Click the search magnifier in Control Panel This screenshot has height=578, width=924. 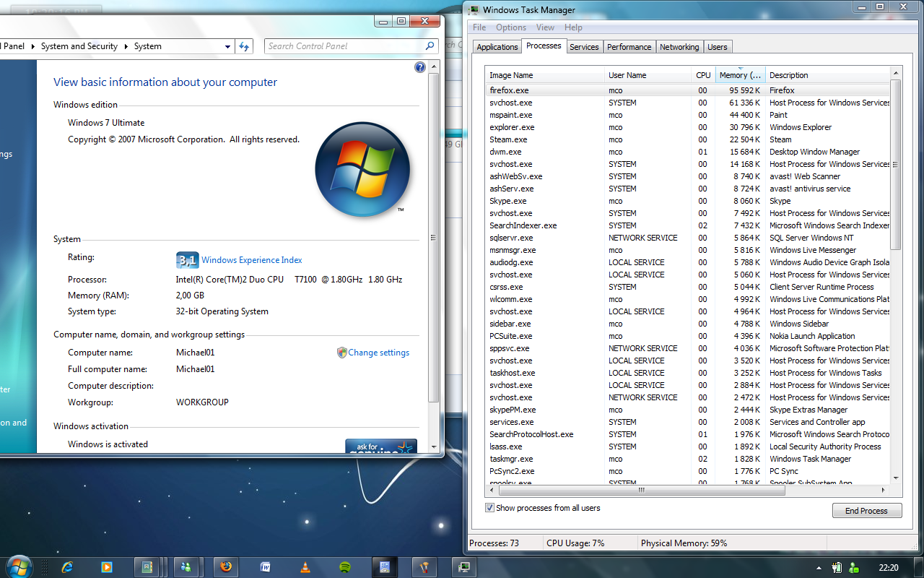(x=430, y=46)
